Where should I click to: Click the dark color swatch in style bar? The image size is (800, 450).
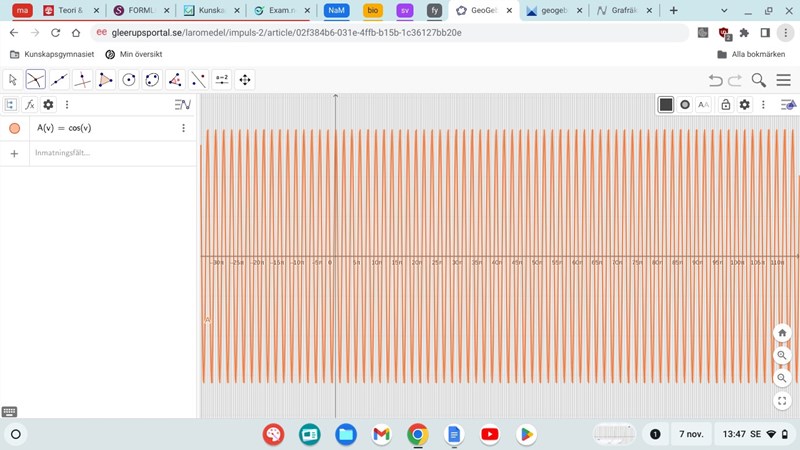[666, 105]
